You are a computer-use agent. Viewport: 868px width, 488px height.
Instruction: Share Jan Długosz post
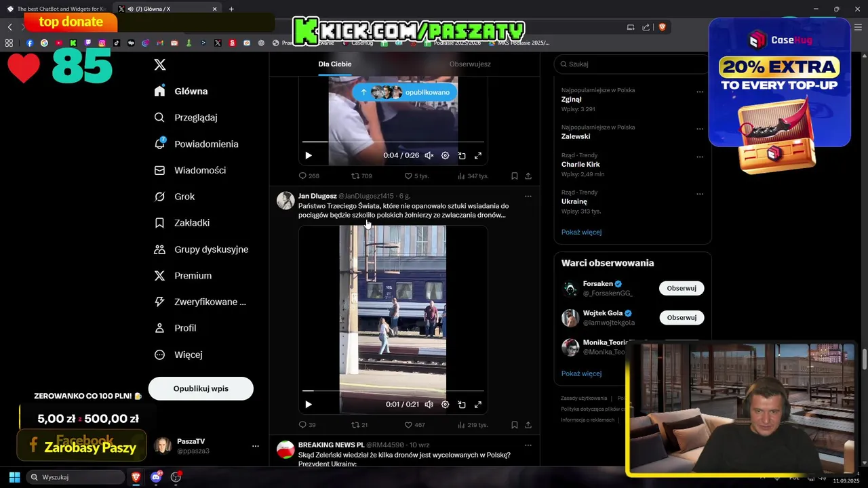[x=528, y=425]
